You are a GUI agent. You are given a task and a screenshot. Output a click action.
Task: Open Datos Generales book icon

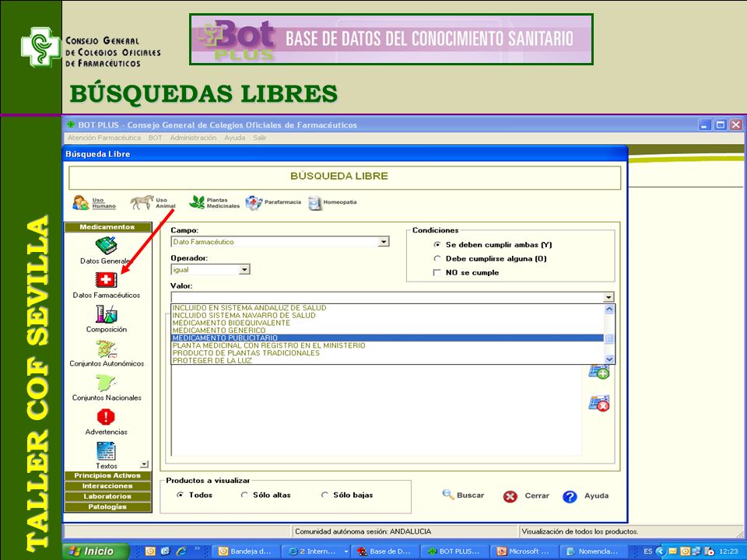pyautogui.click(x=106, y=246)
